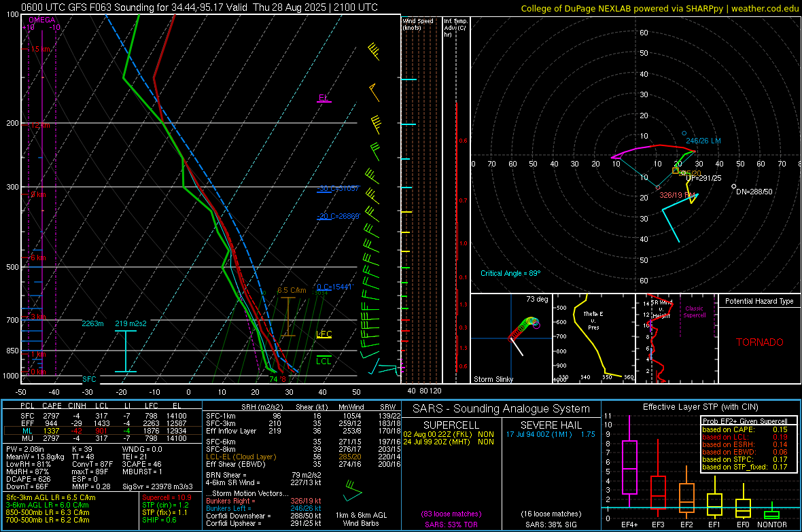802x532 pixels.
Task: Click the 'UP=291/25' hodograph label
Action: point(703,178)
